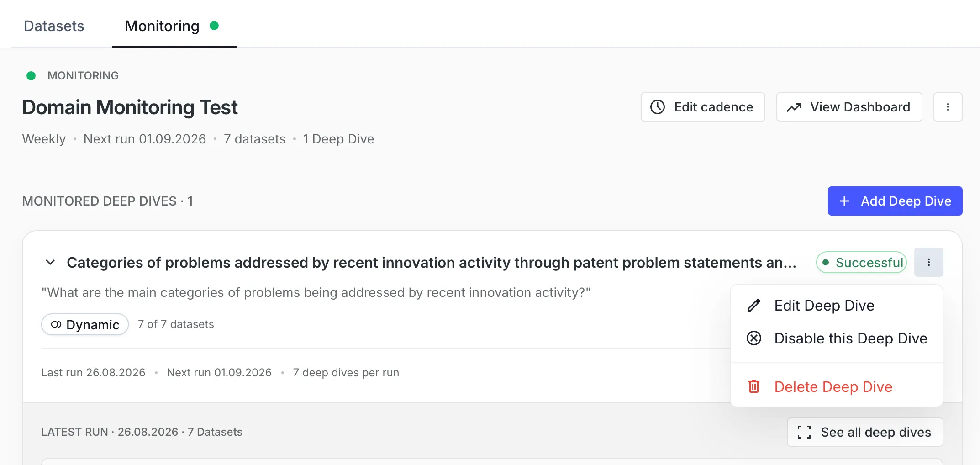Viewport: 980px width, 465px height.
Task: Click the clock icon in Edit cadence
Action: (658, 107)
